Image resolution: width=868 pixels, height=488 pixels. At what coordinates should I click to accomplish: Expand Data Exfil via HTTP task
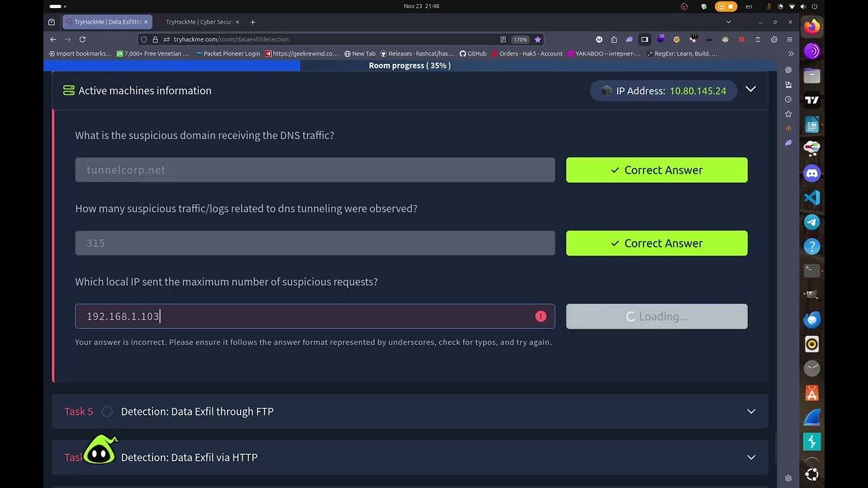[751, 457]
